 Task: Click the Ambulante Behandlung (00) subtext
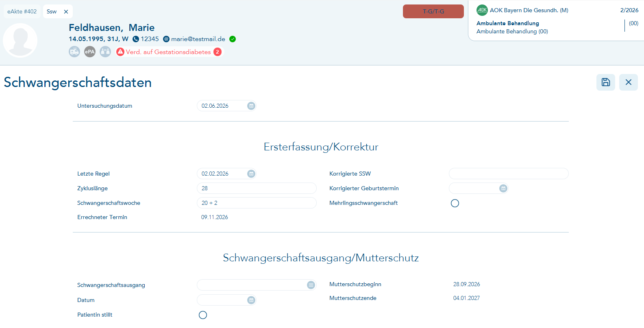point(512,31)
